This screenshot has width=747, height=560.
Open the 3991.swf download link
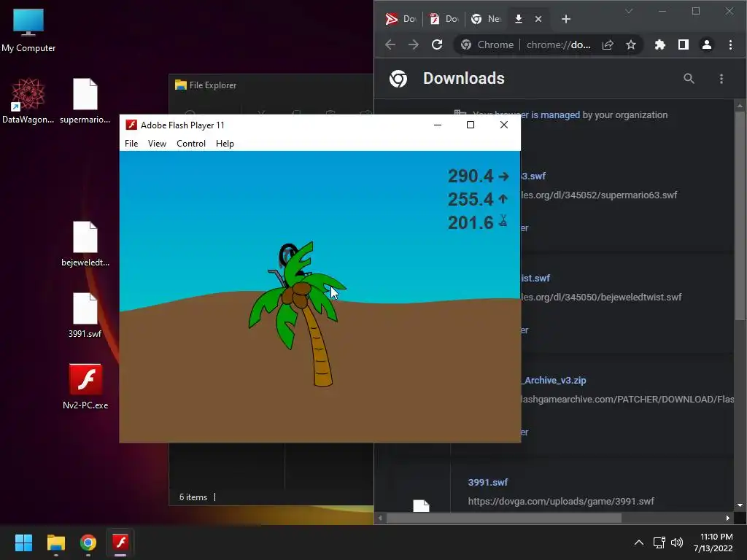coord(488,482)
